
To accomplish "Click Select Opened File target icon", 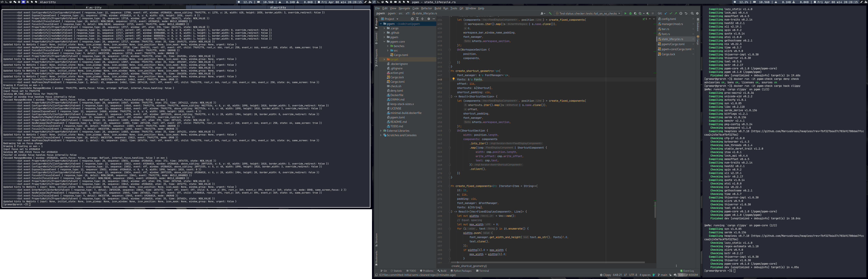I will pyautogui.click(x=412, y=19).
